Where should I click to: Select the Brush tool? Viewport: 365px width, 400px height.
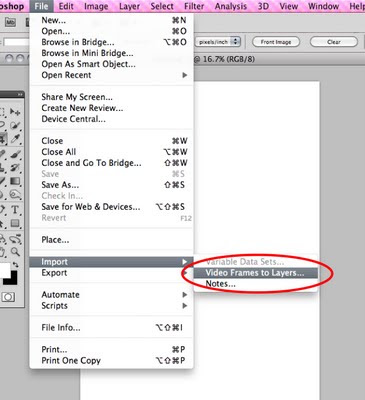(x=15, y=154)
